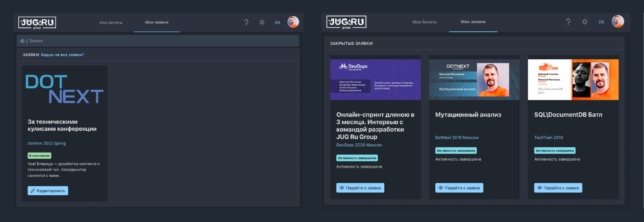Click the Мутационный анализ card title

pyautogui.click(x=468, y=115)
